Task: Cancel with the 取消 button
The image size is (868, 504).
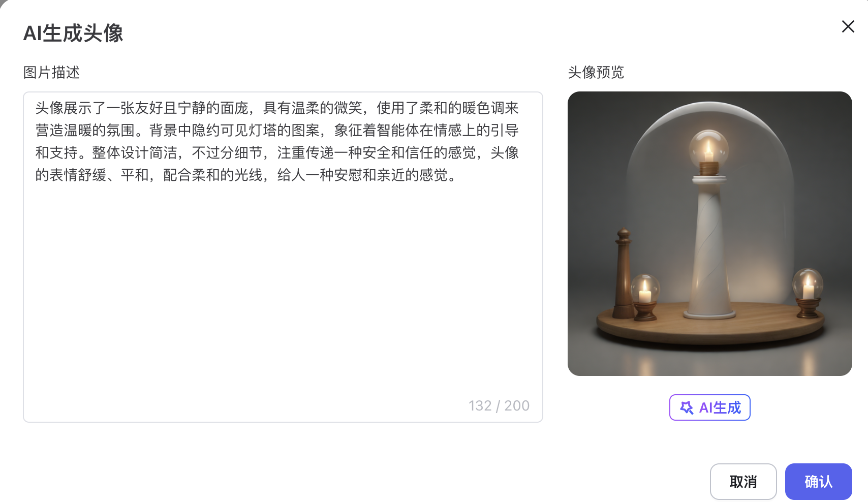Action: point(743,482)
